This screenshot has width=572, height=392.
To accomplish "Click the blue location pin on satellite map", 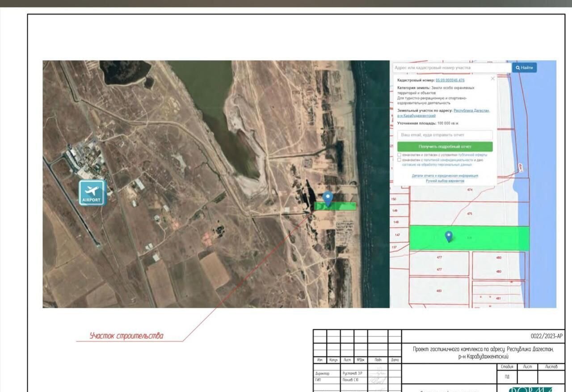I will pos(328,198).
